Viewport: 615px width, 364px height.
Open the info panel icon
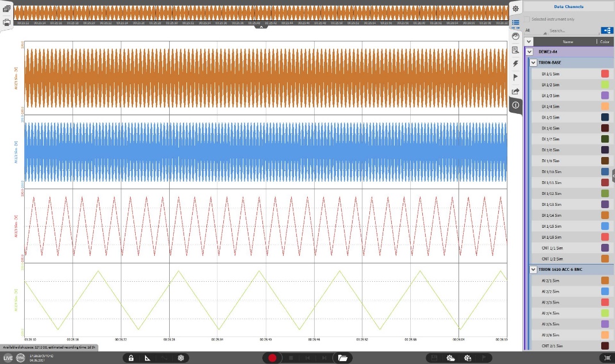(515, 105)
